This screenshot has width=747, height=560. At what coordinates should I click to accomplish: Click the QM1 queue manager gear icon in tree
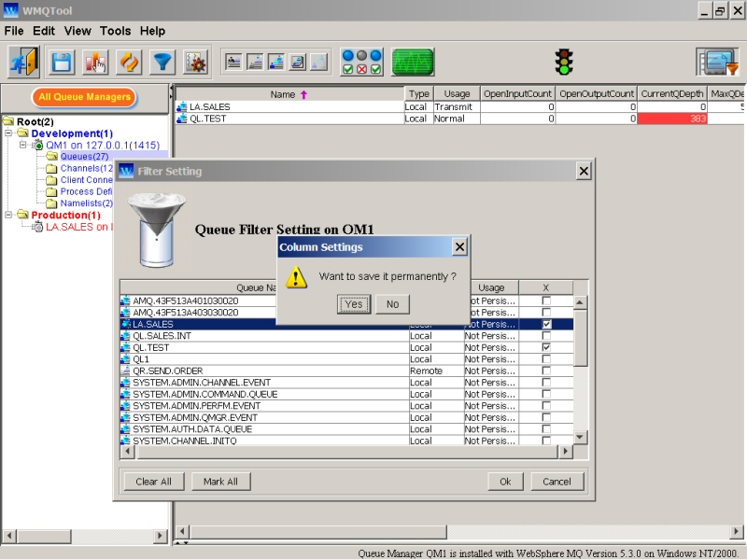tap(37, 146)
